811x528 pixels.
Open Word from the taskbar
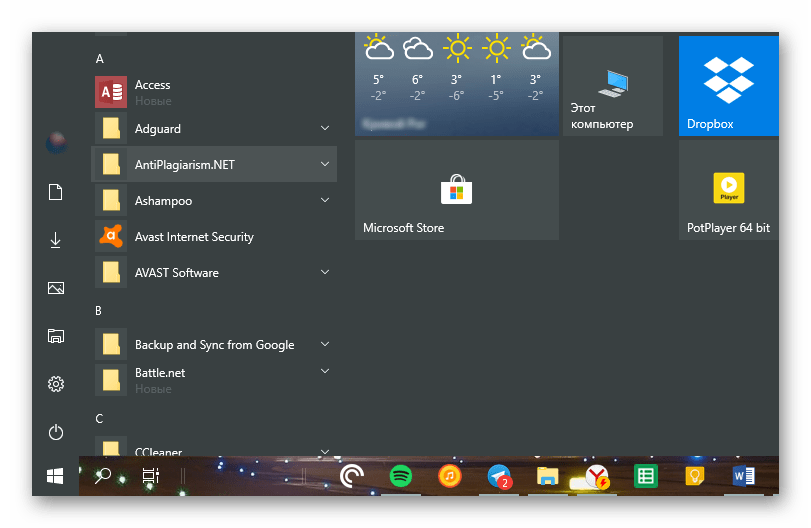click(744, 477)
